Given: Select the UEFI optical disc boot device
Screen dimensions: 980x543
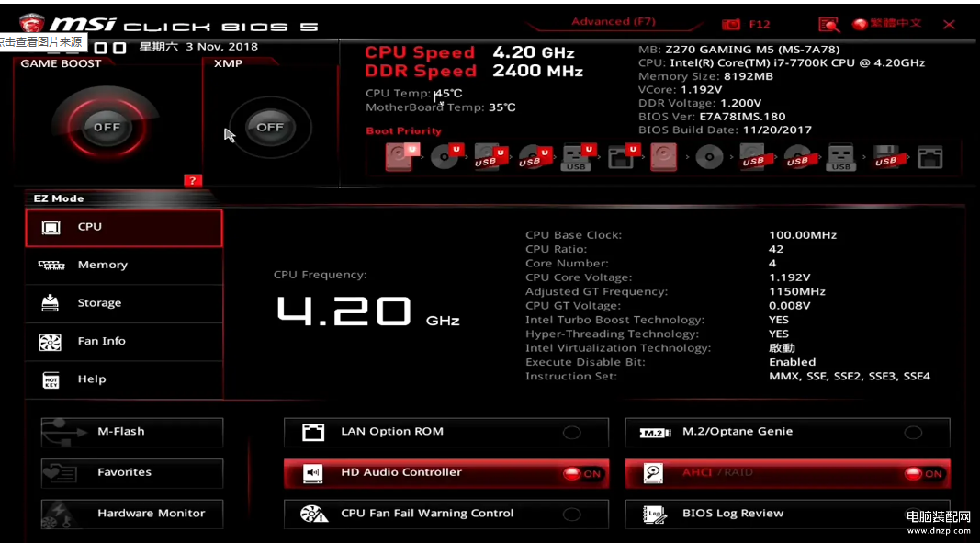Looking at the screenshot, I should [448, 156].
